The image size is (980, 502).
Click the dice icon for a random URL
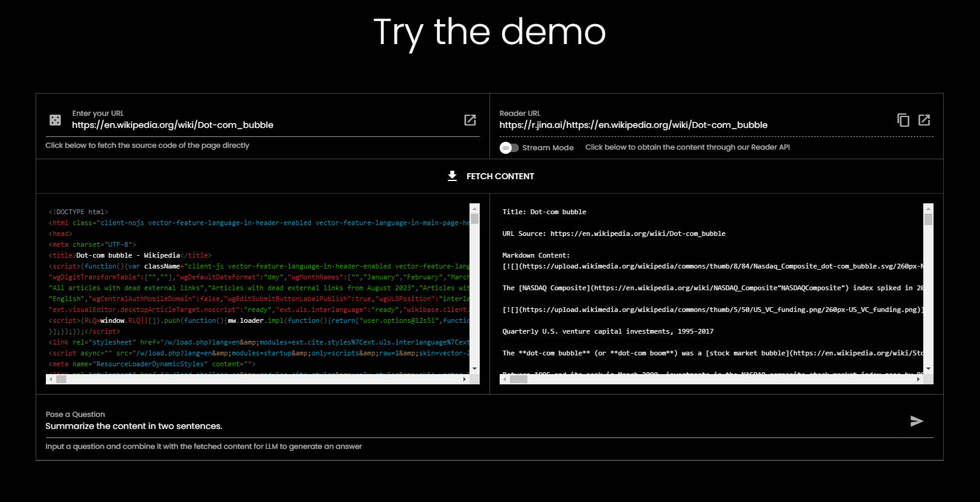click(x=55, y=120)
